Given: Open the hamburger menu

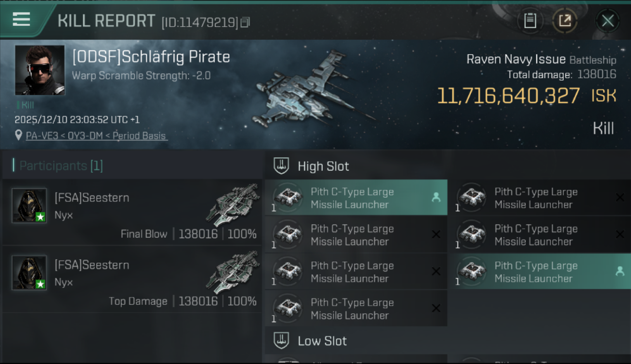Looking at the screenshot, I should click(21, 19).
